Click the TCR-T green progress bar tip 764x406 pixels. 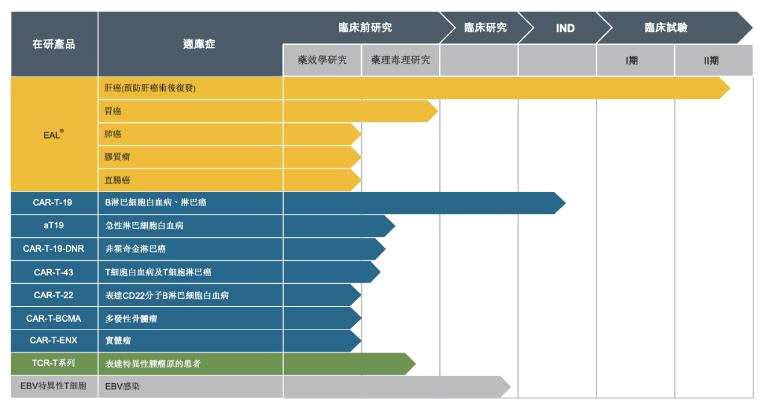tap(410, 364)
